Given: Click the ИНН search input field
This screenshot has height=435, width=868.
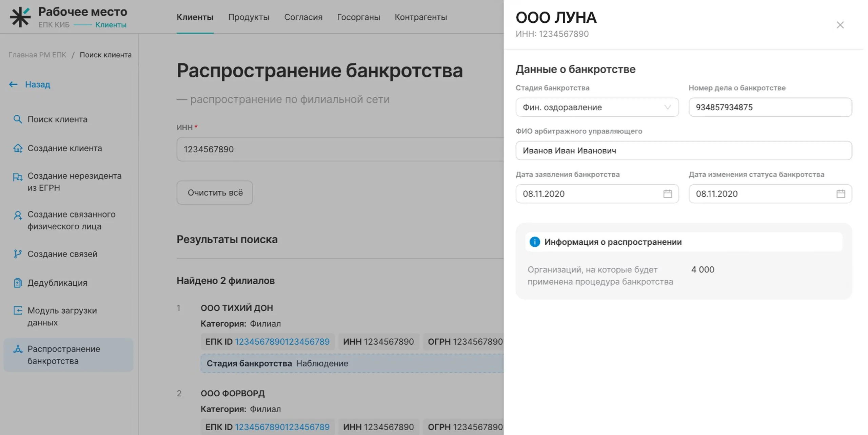Looking at the screenshot, I should pyautogui.click(x=340, y=149).
